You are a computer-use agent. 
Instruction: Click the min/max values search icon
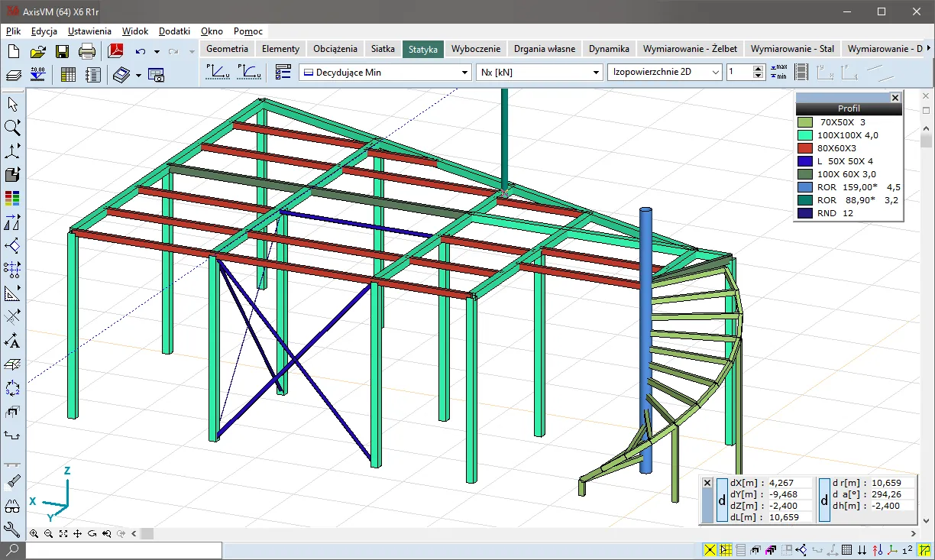778,72
